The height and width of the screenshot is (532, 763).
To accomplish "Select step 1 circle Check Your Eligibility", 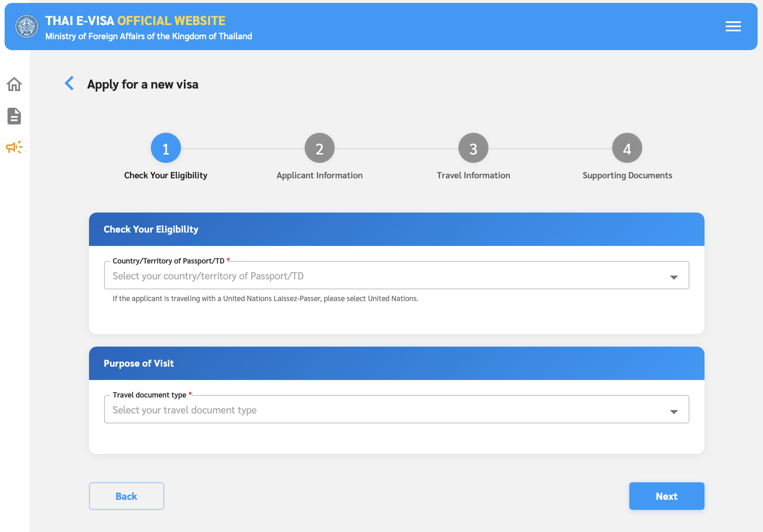I will tap(166, 148).
